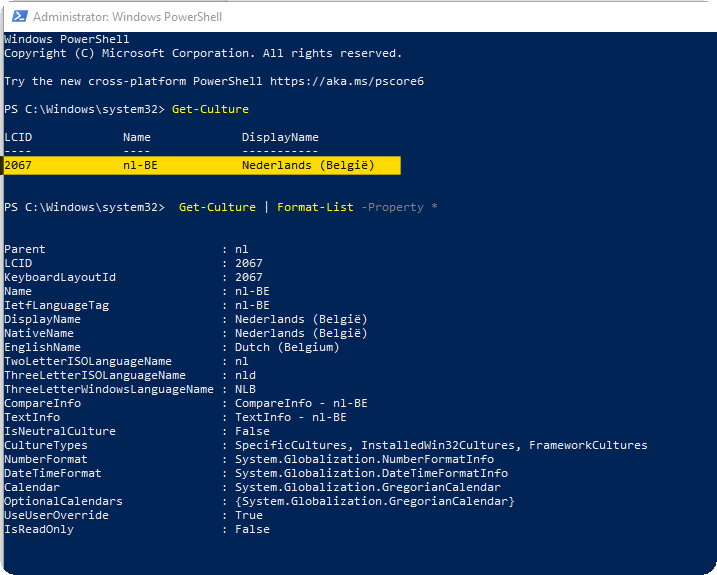
Task: Select the highlighted Nederlands (België) table cell
Action: click(307, 165)
